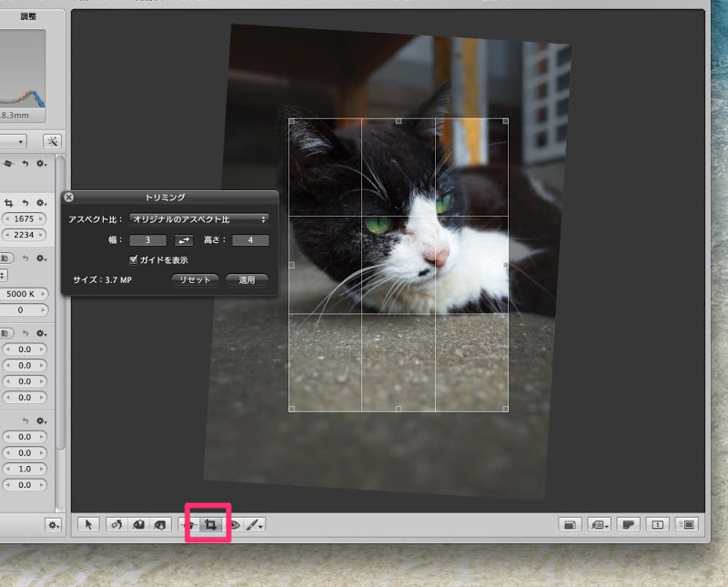
Task: Click the リセット button
Action: pos(195,279)
